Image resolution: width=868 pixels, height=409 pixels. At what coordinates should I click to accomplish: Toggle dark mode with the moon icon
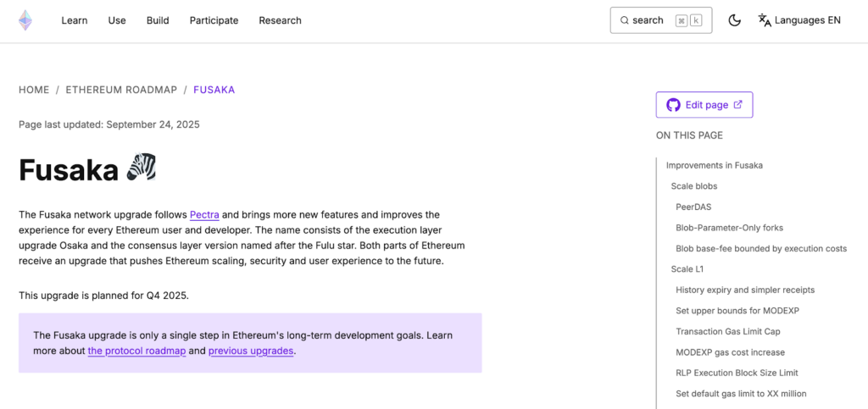click(734, 20)
